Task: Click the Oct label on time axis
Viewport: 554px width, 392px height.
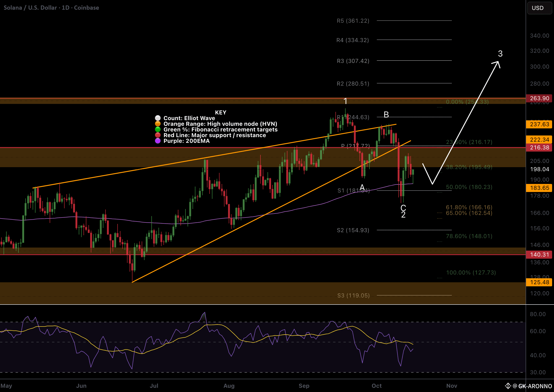Action: click(377, 386)
